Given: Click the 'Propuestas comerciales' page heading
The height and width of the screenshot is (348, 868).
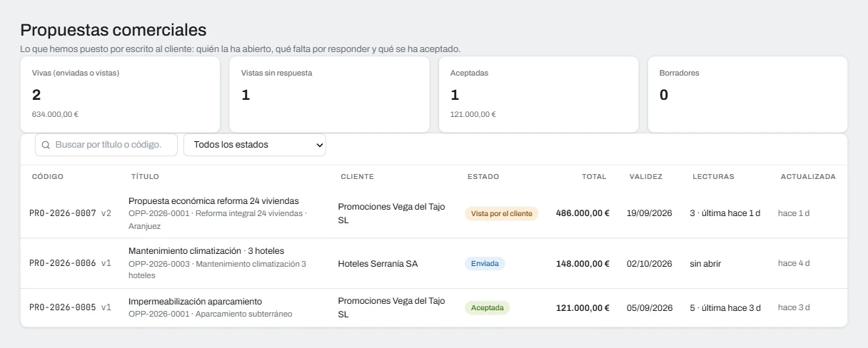Looking at the screenshot, I should 113,30.
